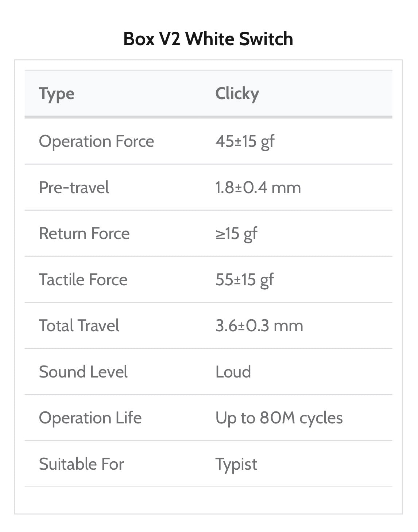The width and height of the screenshot is (418, 532).
Task: Click the 3.6±0.3 mm value
Action: click(259, 326)
